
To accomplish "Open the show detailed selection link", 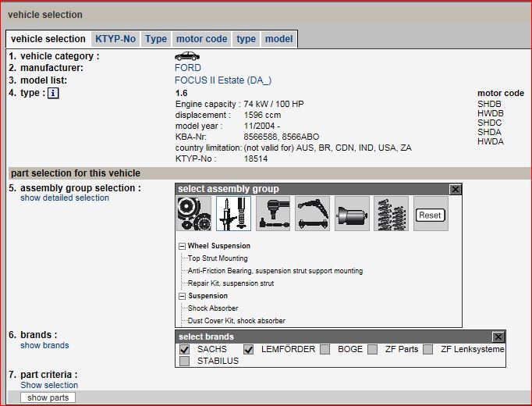I will click(65, 198).
